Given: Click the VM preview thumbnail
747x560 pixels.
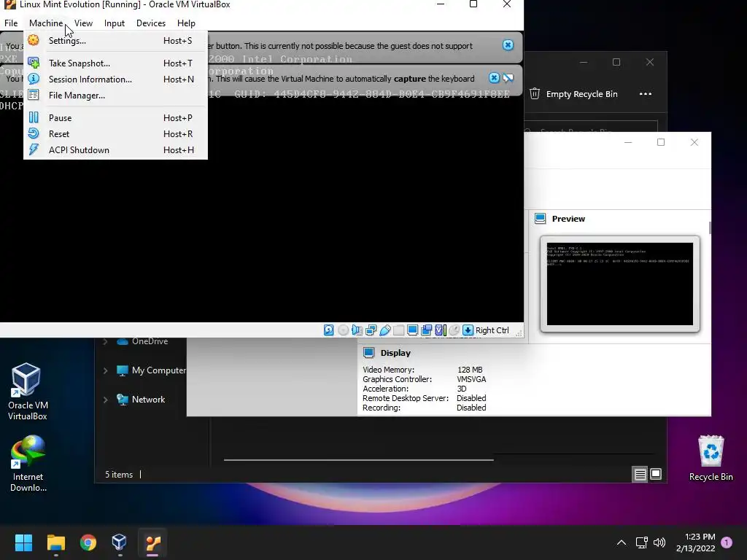Looking at the screenshot, I should click(x=620, y=284).
